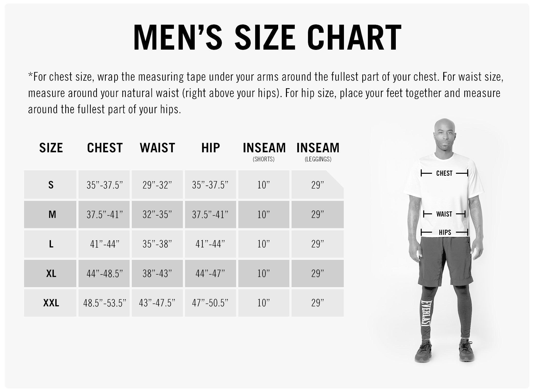
Task: Click the 35"-37.5" chest cell for S
Action: tap(104, 185)
